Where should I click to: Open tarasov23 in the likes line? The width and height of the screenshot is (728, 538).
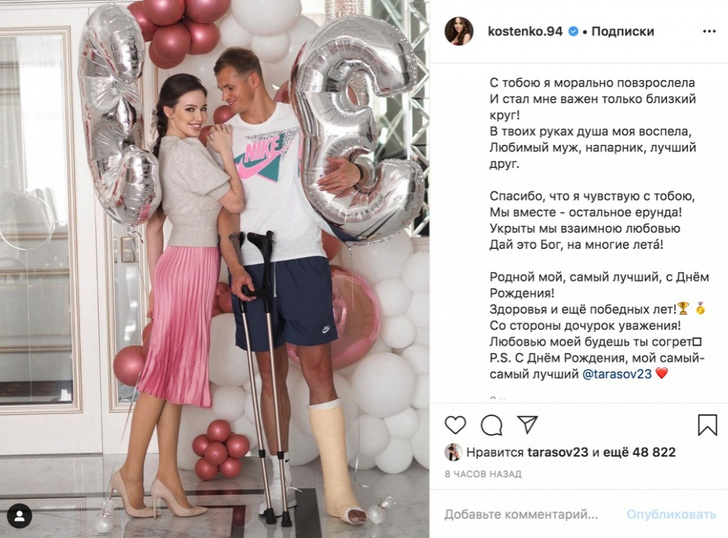pos(558,452)
